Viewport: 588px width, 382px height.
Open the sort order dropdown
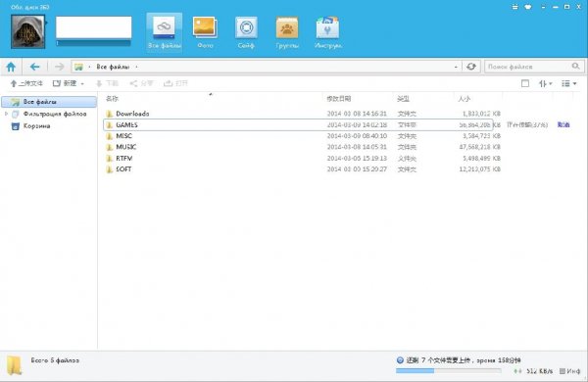point(546,83)
